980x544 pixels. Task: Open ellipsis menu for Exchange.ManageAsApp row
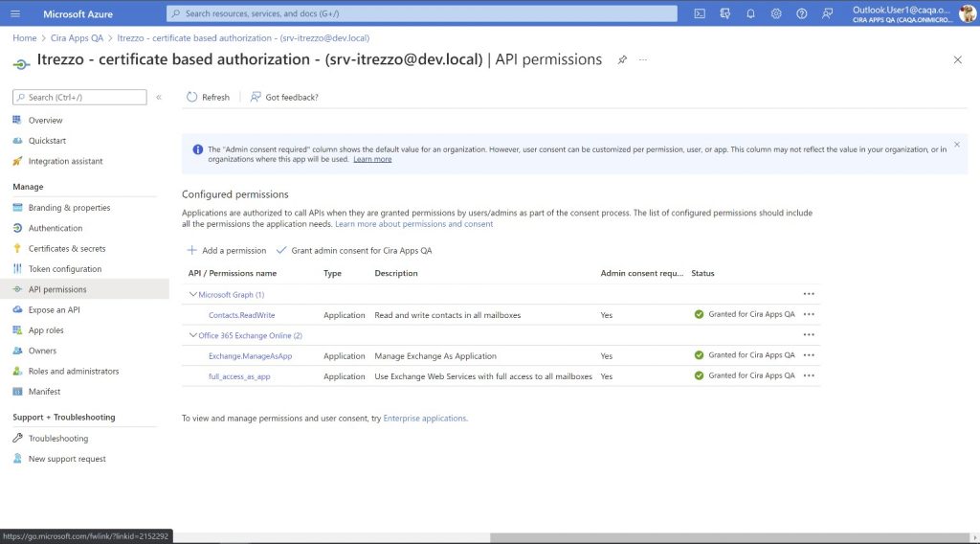tap(809, 355)
